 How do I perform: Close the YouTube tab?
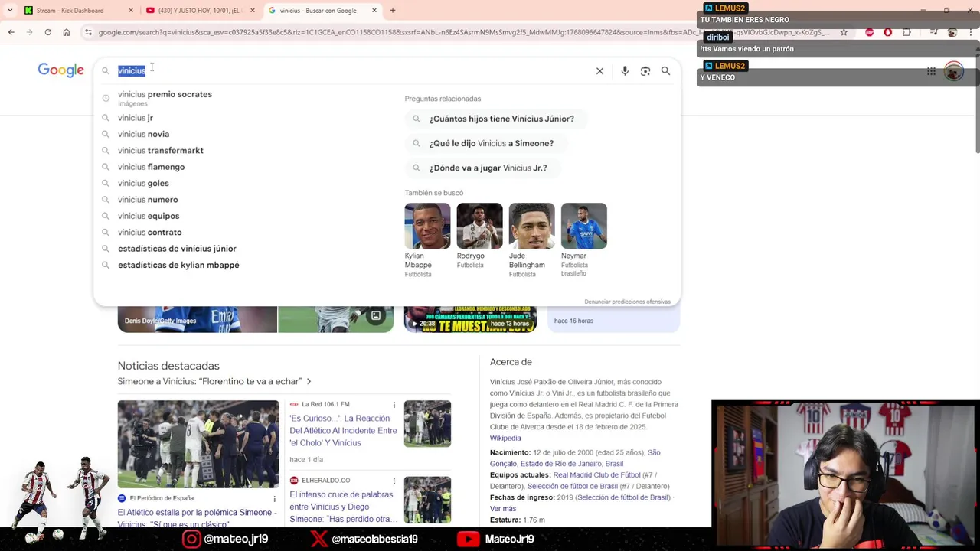click(x=252, y=11)
